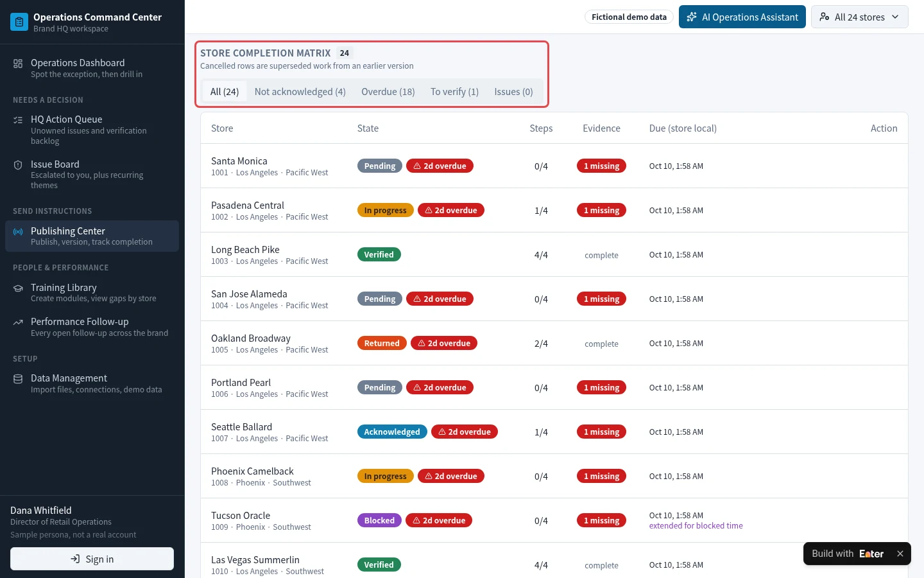Switch to the Not acknowledged (4) tab
Screen dimensions: 924x578
point(300,92)
